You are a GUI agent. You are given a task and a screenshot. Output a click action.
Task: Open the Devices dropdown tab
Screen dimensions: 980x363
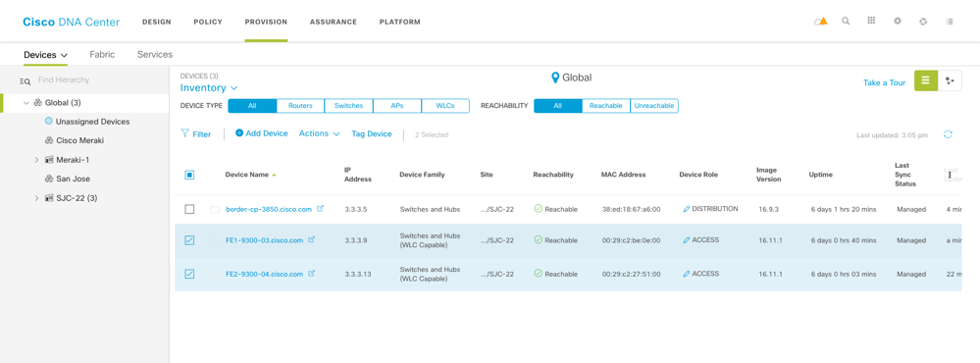46,55
